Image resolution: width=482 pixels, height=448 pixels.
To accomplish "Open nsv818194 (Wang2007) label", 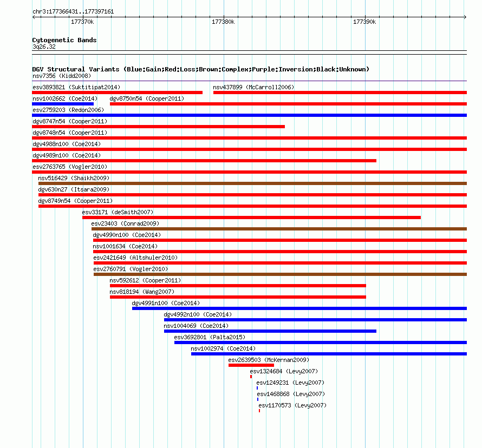I will tap(142, 292).
